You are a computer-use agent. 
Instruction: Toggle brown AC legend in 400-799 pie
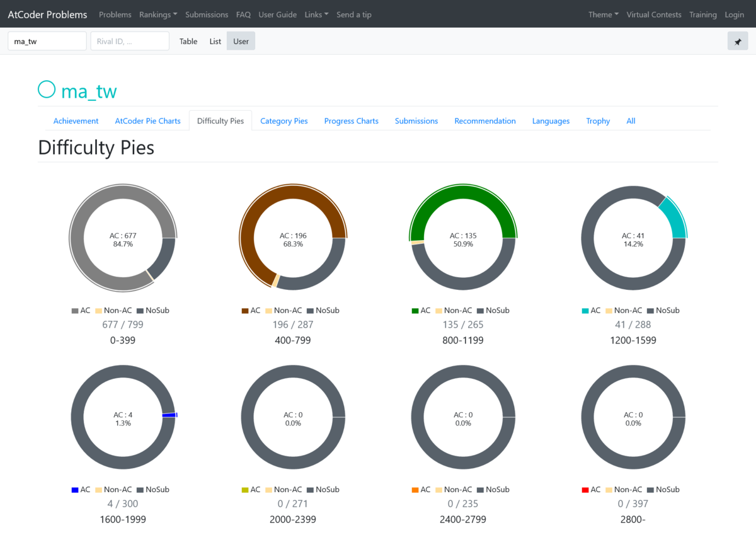point(251,311)
